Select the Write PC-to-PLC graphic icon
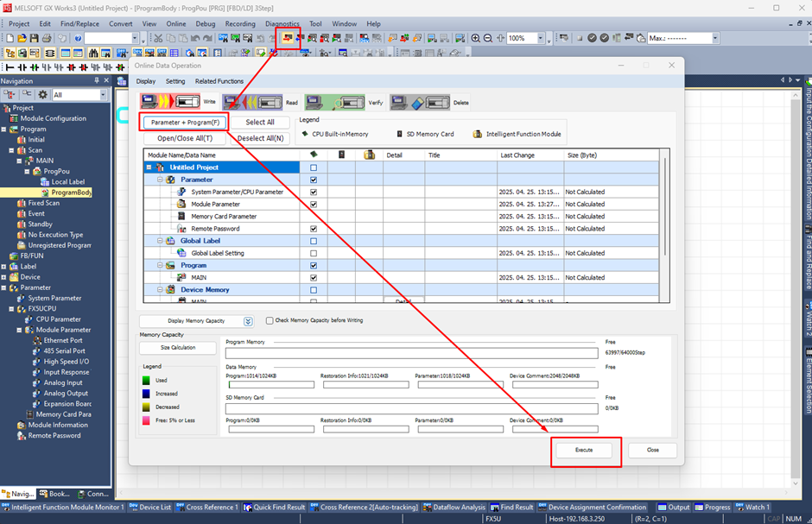 click(170, 101)
